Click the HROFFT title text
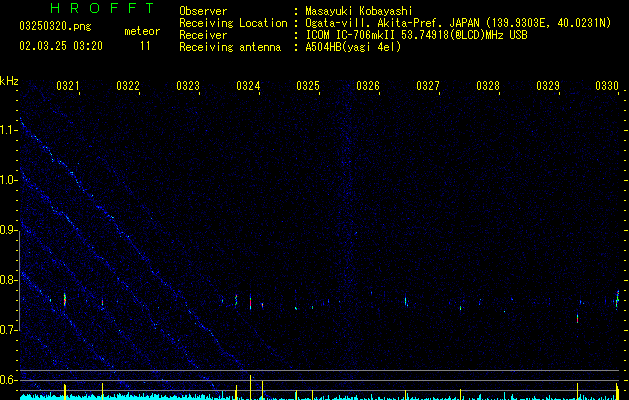629x400 pixels. (x=103, y=8)
